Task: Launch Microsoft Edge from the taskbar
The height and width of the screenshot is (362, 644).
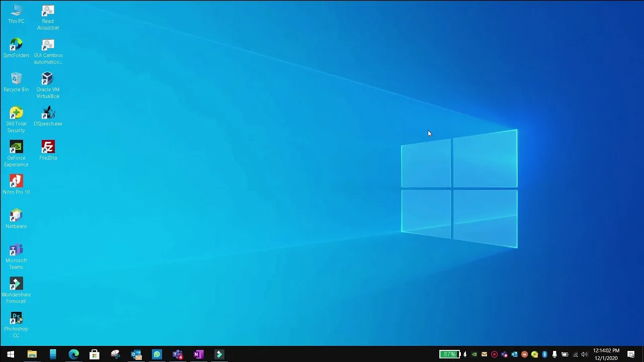Action: point(73,354)
